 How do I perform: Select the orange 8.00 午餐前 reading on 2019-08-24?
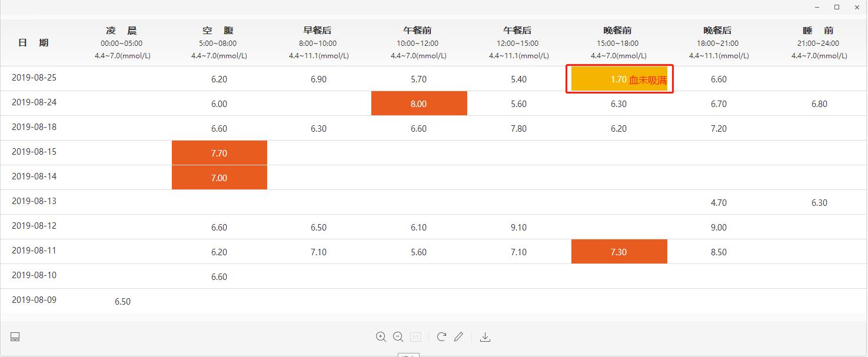[x=418, y=103]
